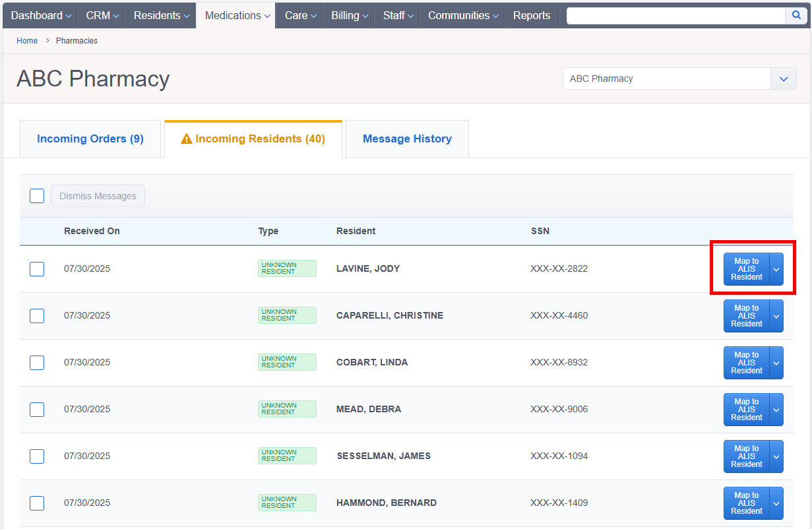
Task: Click the search magnifier icon
Action: [x=796, y=16]
